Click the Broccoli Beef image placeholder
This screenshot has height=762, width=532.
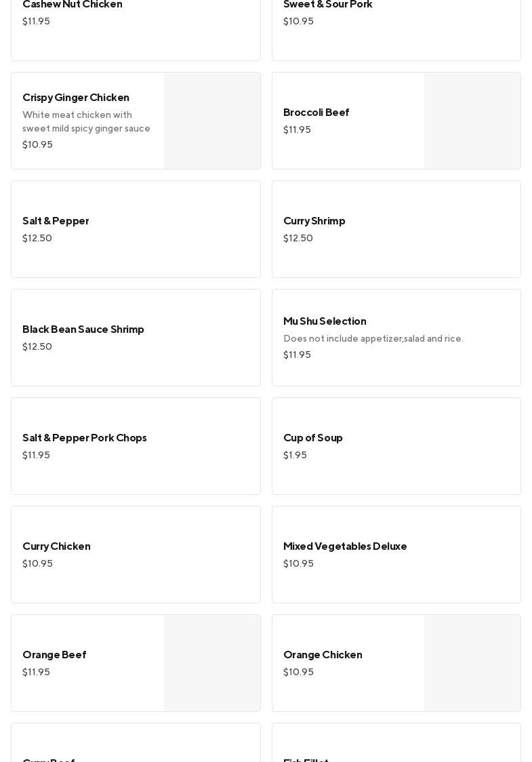(x=472, y=121)
